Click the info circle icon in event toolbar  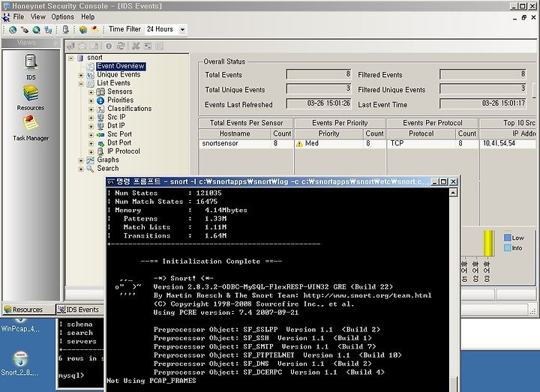coord(109,46)
